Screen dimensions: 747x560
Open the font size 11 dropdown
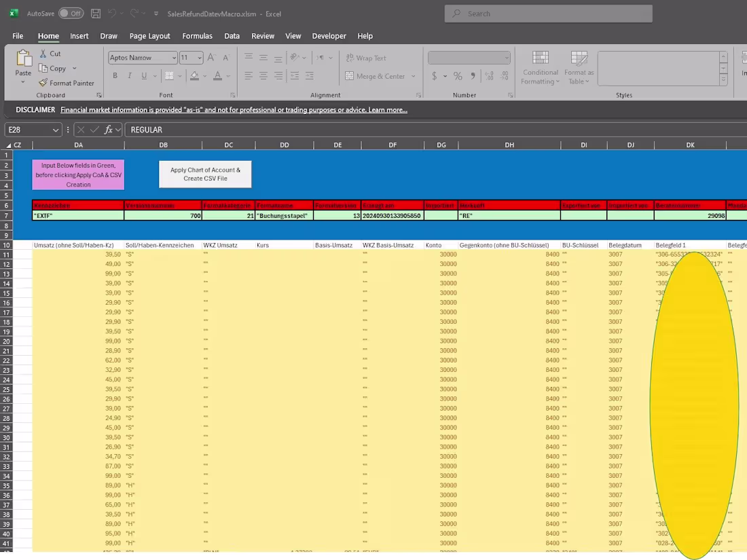[x=200, y=58]
